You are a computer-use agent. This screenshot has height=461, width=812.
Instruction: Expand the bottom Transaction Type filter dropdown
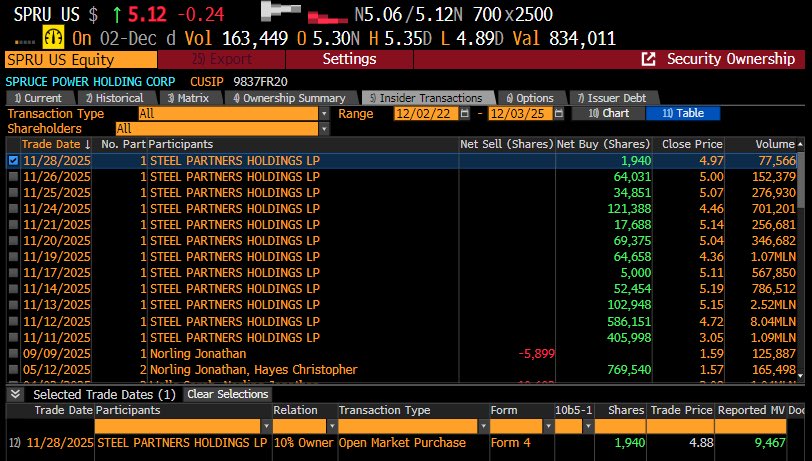(x=483, y=426)
